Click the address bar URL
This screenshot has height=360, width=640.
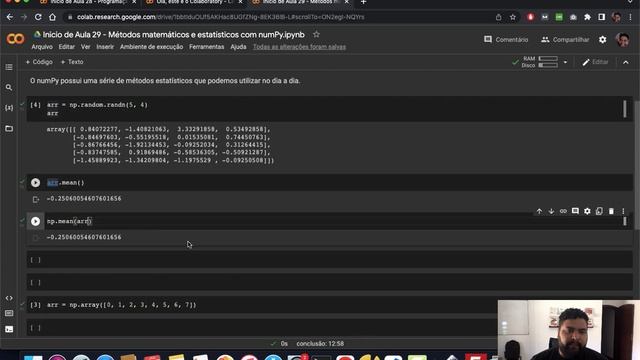click(x=220, y=17)
